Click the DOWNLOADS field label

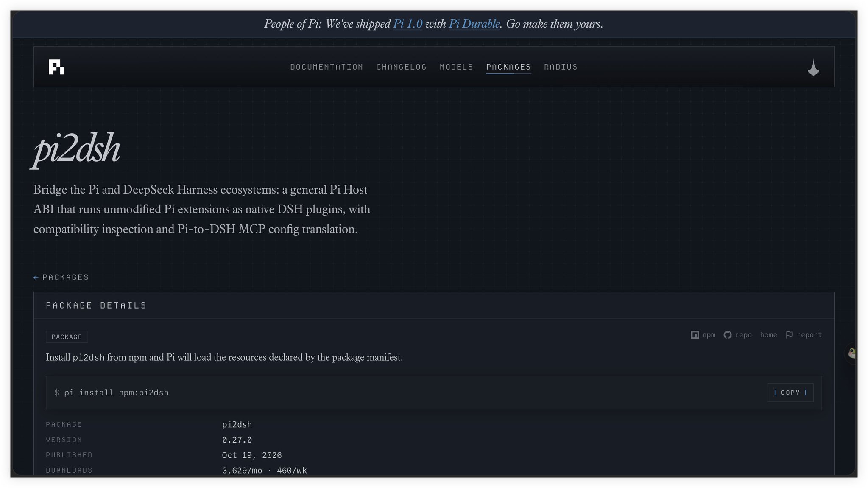(69, 471)
